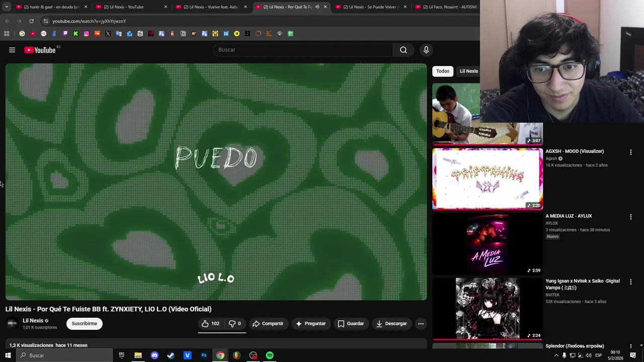644x362 pixels.
Task: Open Steam from taskbar
Action: pyautogui.click(x=171, y=355)
